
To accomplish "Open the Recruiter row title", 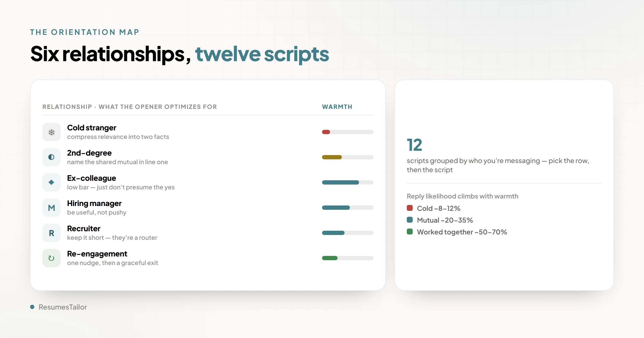I will [83, 229].
